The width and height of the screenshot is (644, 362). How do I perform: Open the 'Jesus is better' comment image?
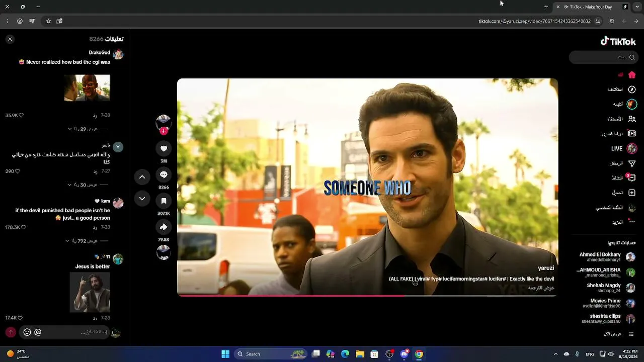(x=90, y=292)
